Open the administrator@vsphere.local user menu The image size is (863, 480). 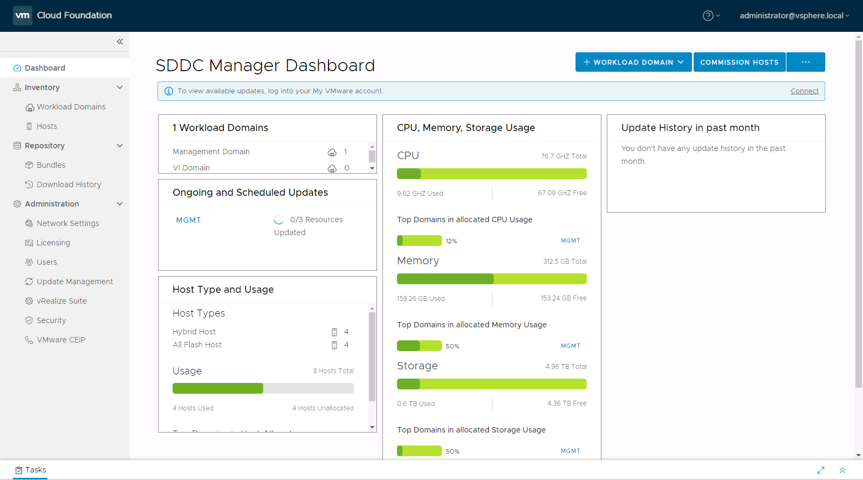tap(793, 16)
